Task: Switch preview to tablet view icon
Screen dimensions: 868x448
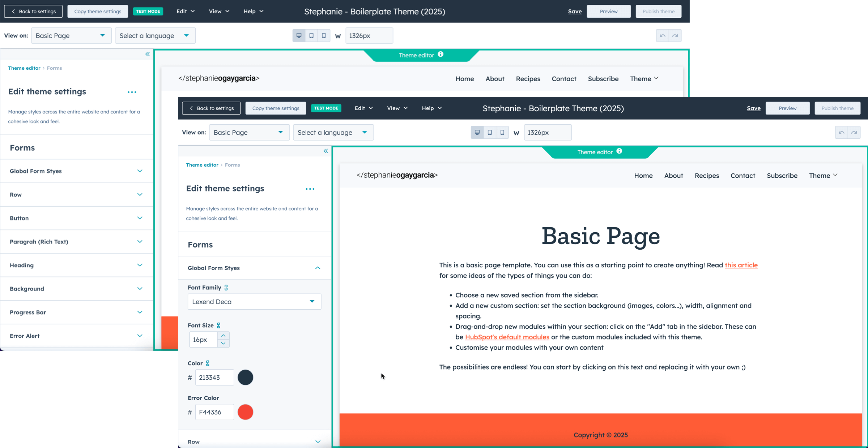Action: click(x=490, y=132)
